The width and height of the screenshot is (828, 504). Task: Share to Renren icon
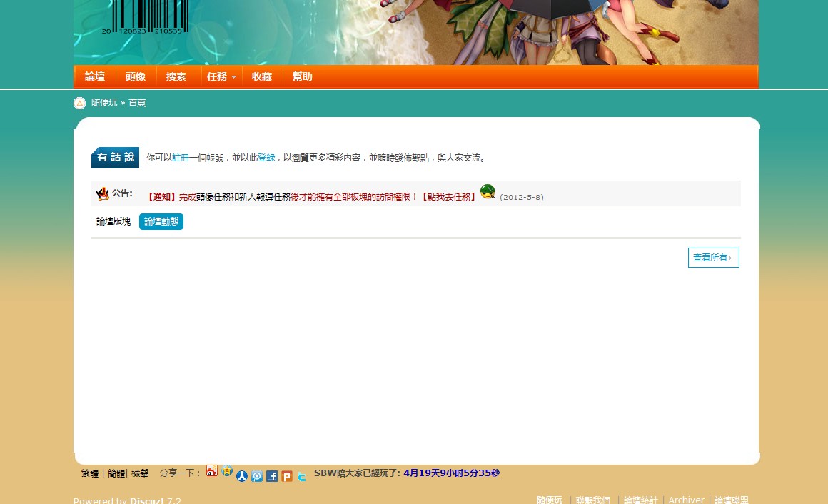pos(242,476)
